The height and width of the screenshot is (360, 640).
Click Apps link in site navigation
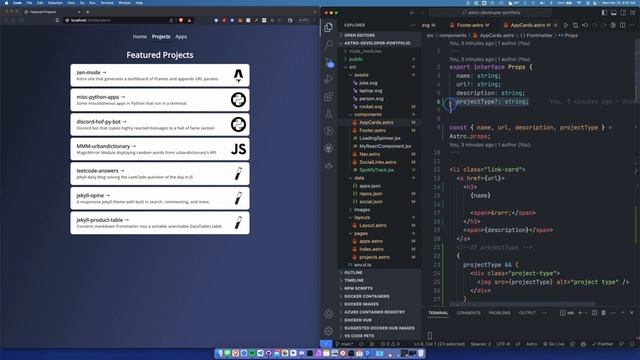pos(181,37)
